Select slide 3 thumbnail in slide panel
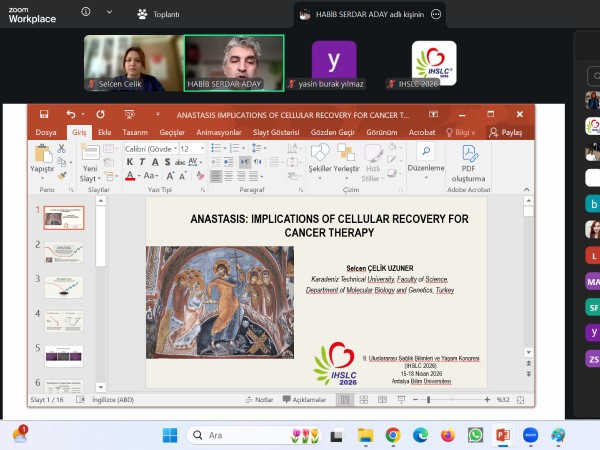 click(x=64, y=285)
